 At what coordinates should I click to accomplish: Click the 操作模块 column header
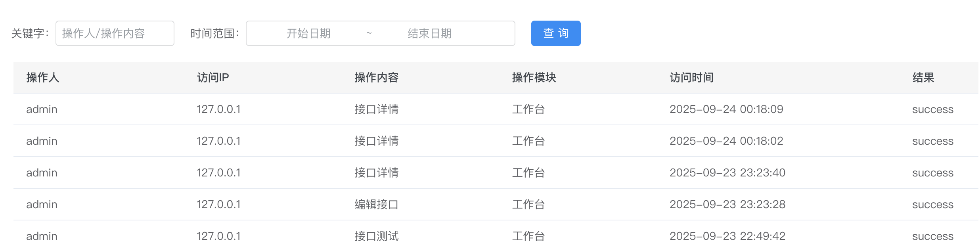[534, 77]
